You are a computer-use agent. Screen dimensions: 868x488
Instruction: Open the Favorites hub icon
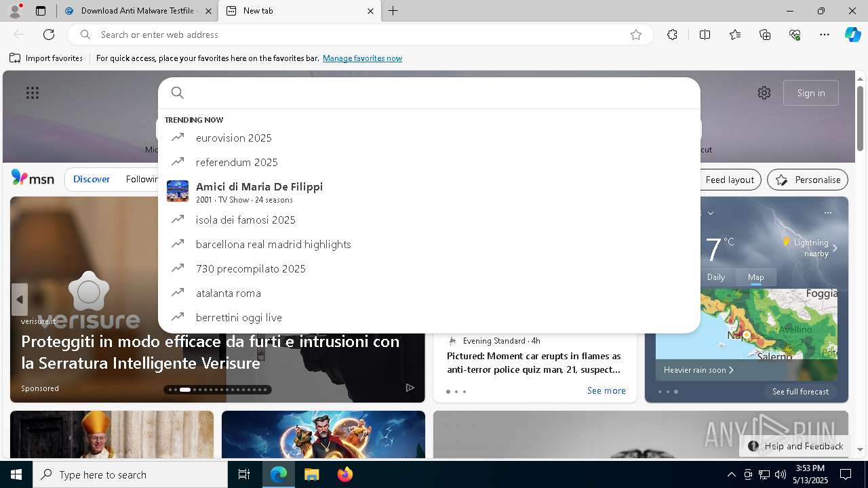[x=735, y=35]
